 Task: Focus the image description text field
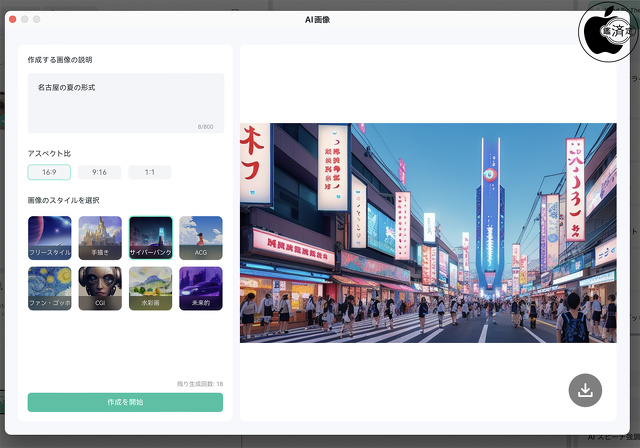pos(125,100)
